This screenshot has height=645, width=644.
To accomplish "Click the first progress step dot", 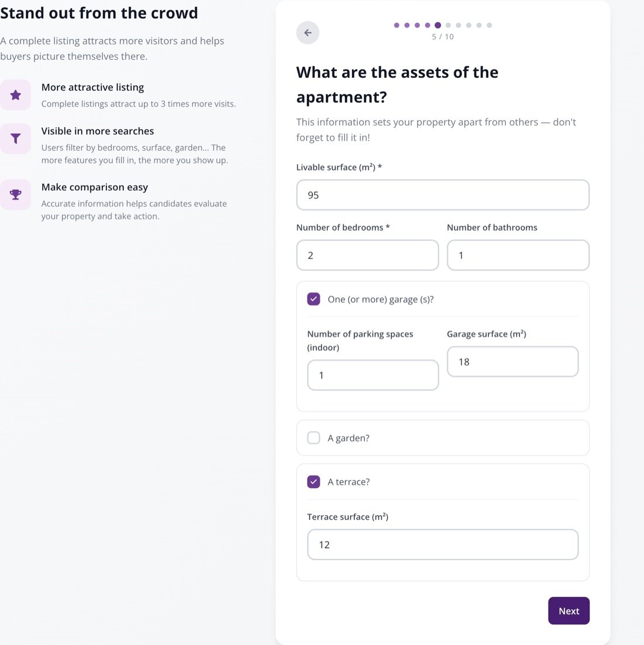I will click(396, 25).
